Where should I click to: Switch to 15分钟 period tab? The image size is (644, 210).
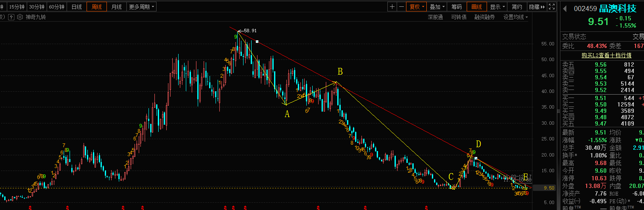point(17,7)
